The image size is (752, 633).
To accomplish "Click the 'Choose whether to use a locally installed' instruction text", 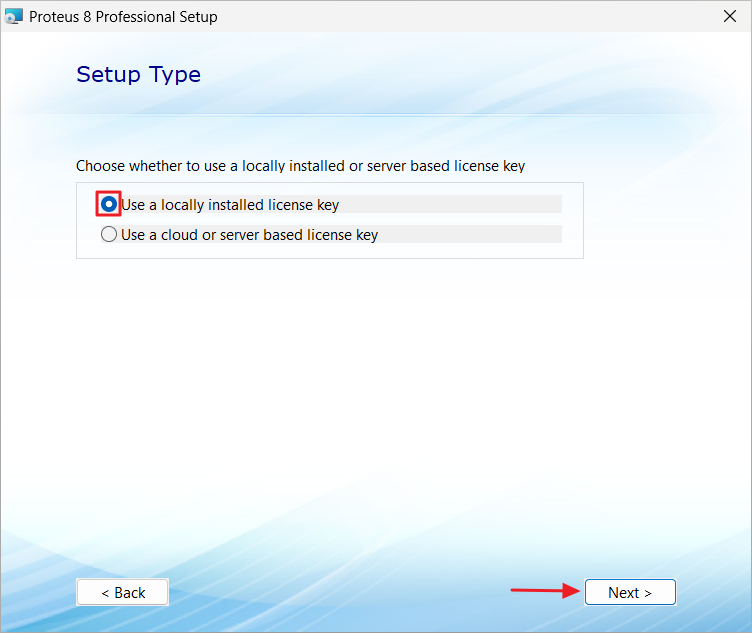I will pos(300,166).
